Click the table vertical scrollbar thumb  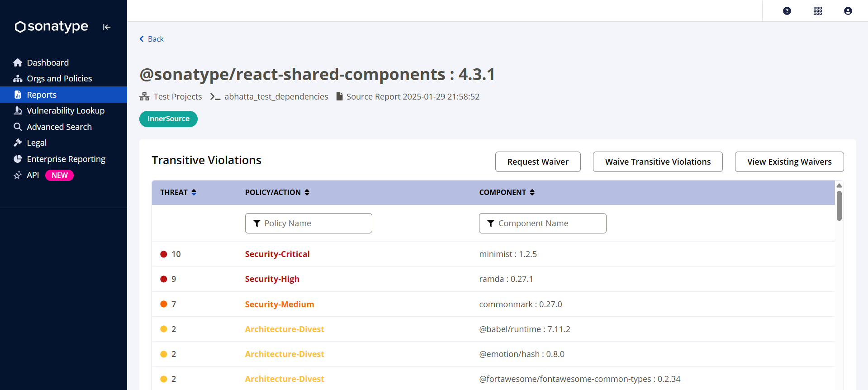tap(839, 206)
